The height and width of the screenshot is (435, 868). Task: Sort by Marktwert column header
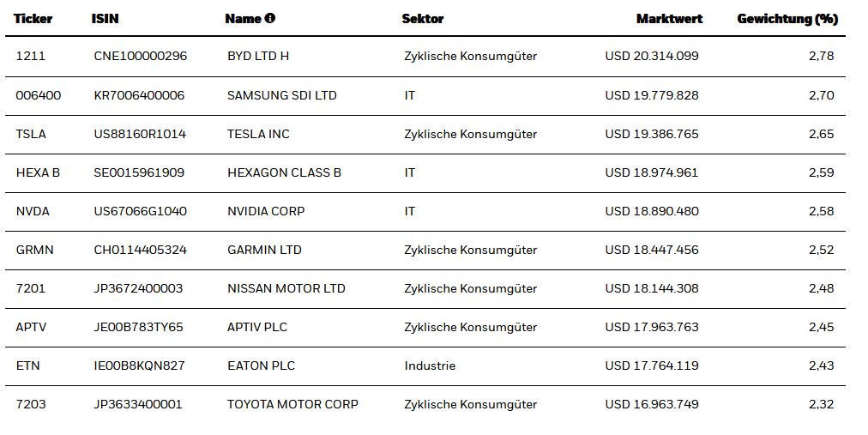(x=669, y=19)
